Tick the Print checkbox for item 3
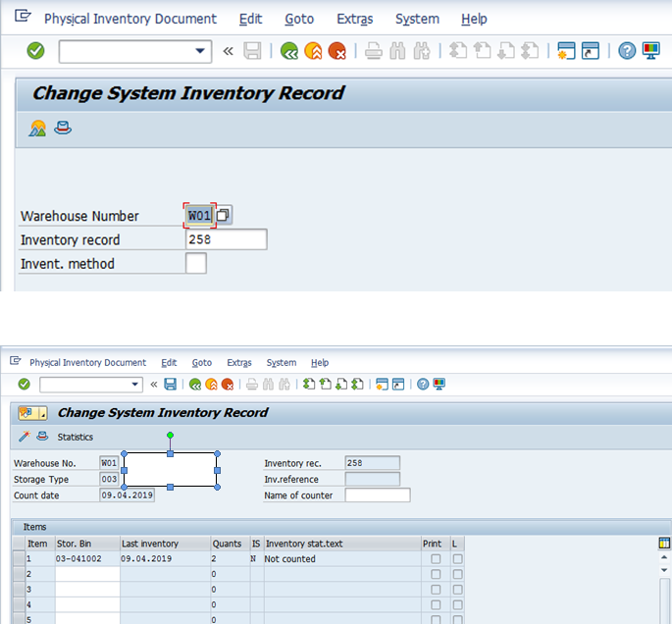The height and width of the screenshot is (624, 672). [436, 590]
